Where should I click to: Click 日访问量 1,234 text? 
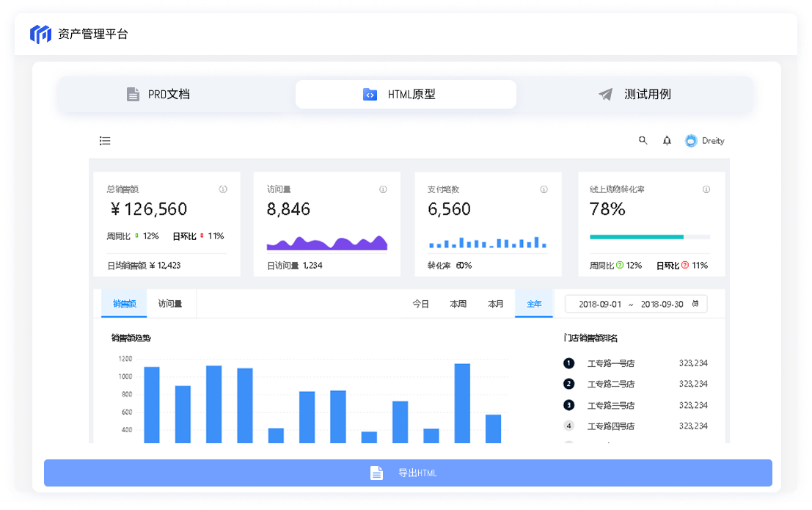[295, 266]
